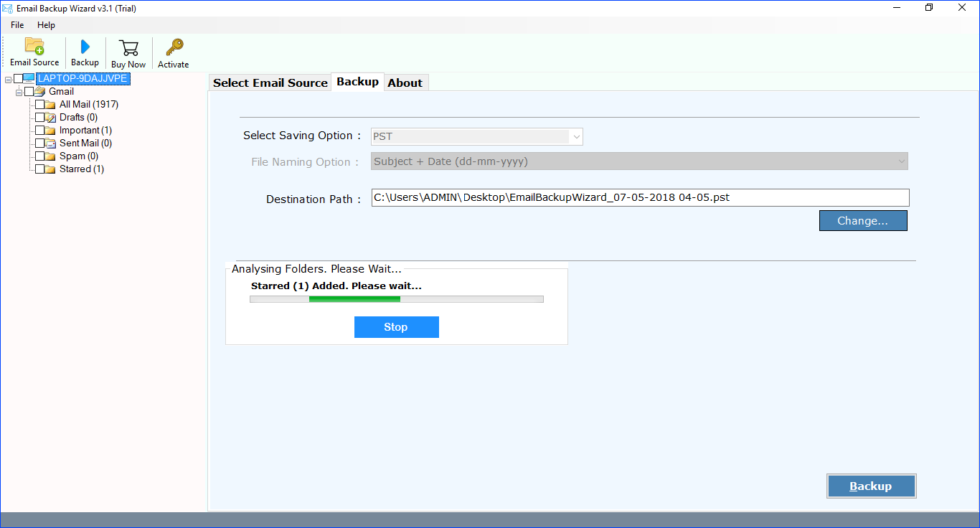
Task: Select the Important (1) label
Action: (x=85, y=131)
